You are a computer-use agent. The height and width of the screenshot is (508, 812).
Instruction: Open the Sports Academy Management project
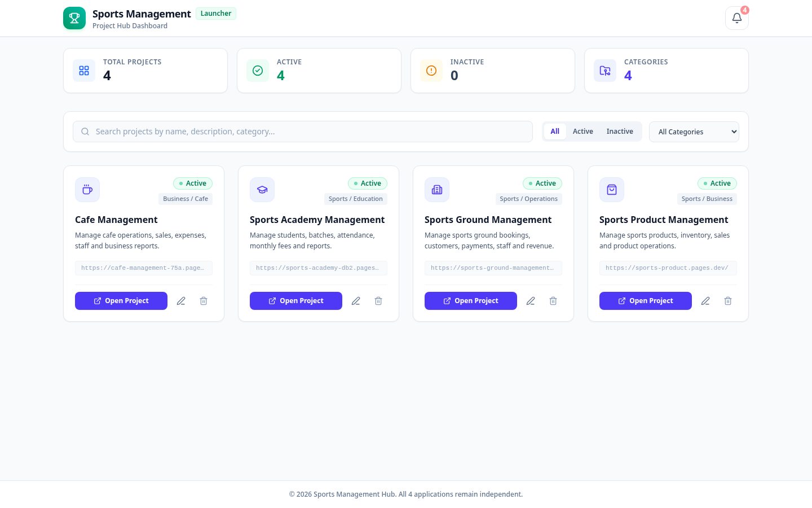click(296, 301)
